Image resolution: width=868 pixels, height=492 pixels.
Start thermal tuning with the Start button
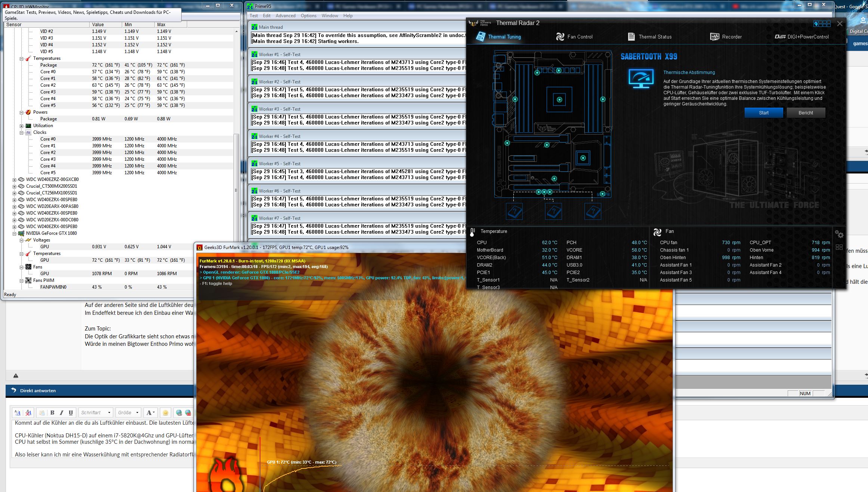tap(764, 113)
